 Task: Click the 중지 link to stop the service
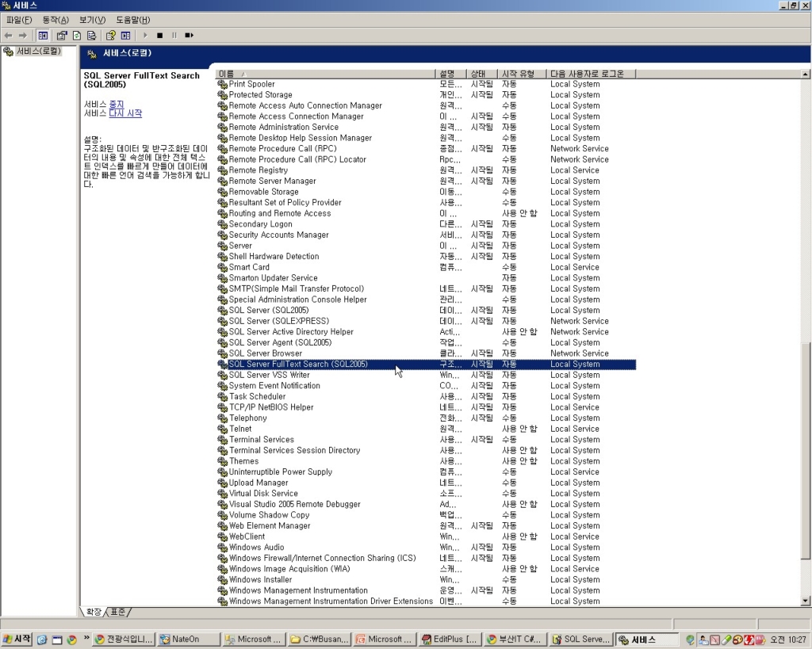coord(117,105)
